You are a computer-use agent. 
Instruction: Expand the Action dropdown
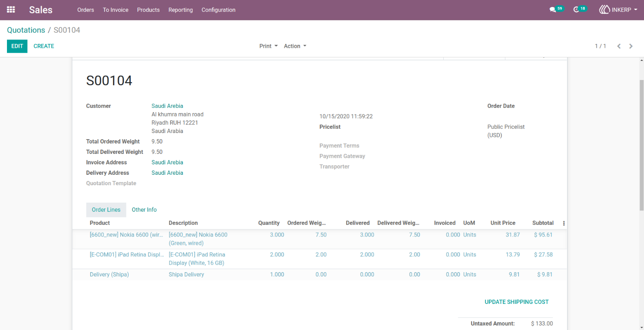295,46
